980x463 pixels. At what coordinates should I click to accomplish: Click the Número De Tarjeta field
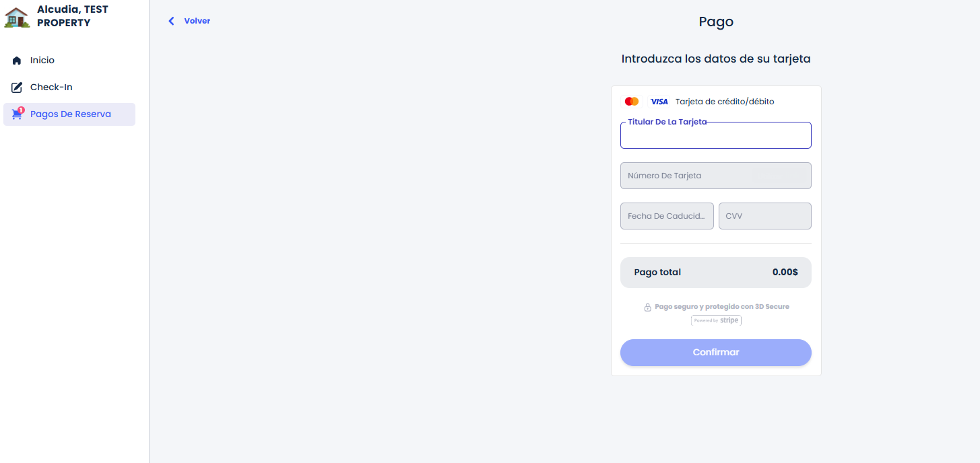(x=715, y=176)
